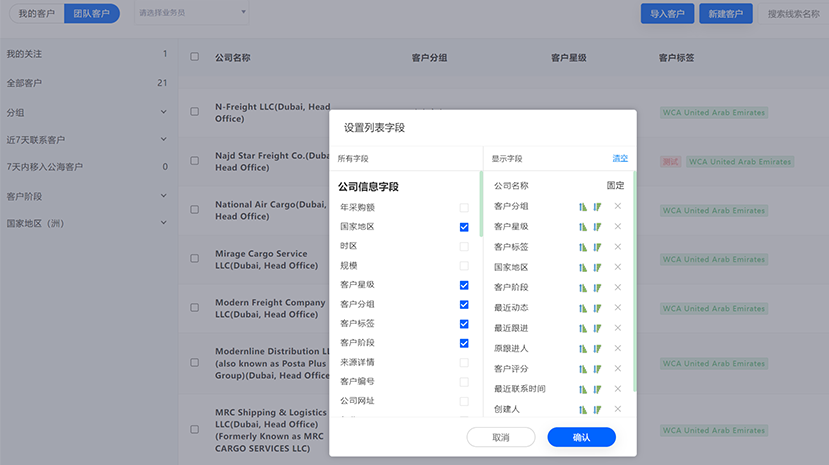The image size is (829, 465).
Task: Click 清空 link to clear display fields
Action: [620, 158]
